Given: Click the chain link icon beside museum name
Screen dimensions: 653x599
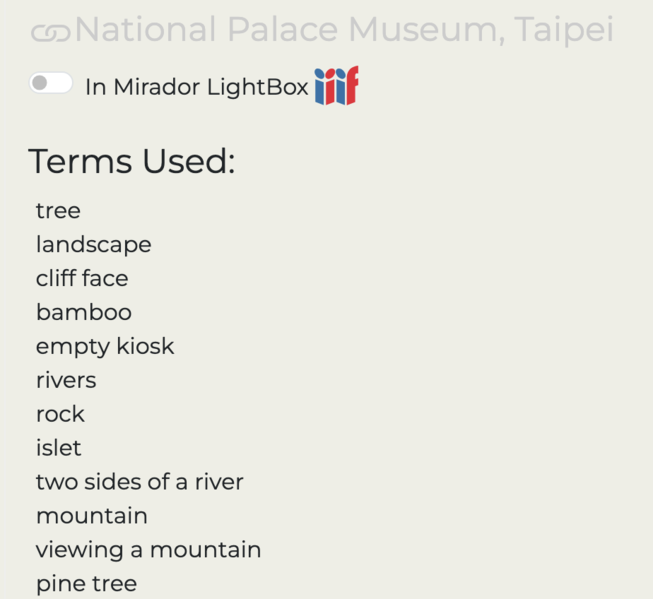Looking at the screenshot, I should (x=50, y=33).
